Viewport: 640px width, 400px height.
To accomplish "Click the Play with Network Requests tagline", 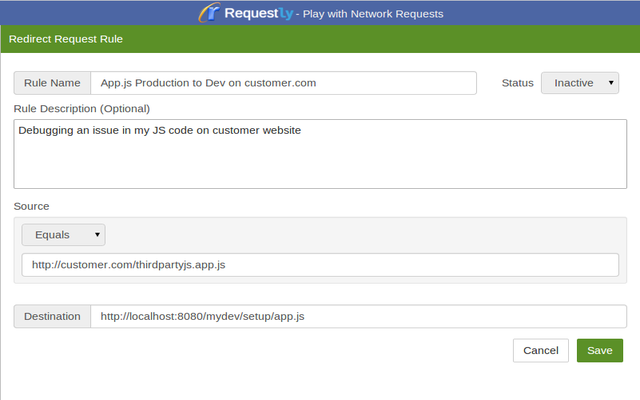I will point(373,14).
